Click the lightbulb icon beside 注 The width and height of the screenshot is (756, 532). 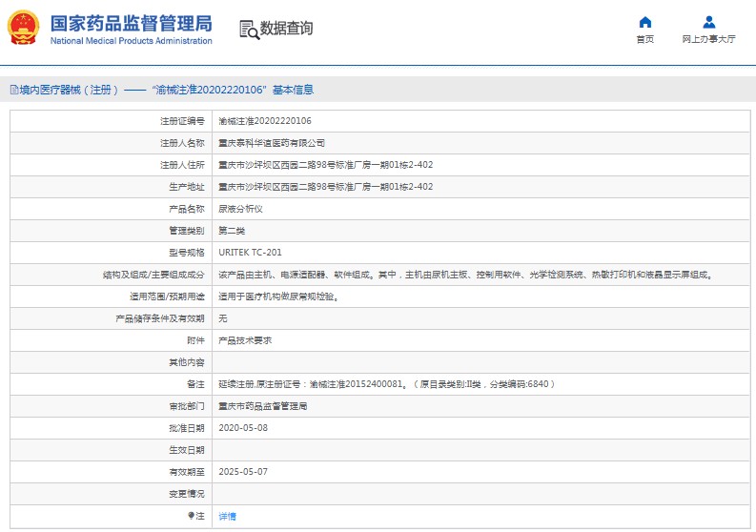click(191, 516)
